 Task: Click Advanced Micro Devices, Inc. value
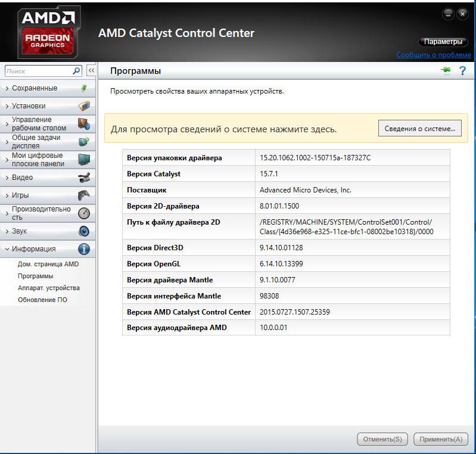pyautogui.click(x=306, y=190)
